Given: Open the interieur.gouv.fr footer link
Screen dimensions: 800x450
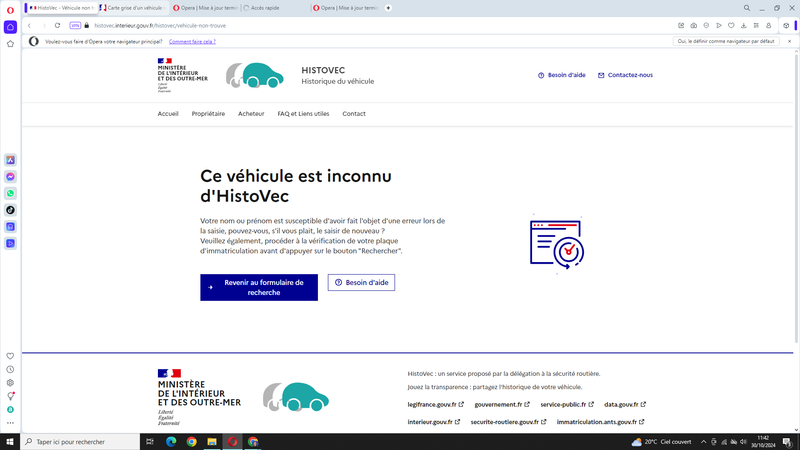Looking at the screenshot, I should coord(434,422).
